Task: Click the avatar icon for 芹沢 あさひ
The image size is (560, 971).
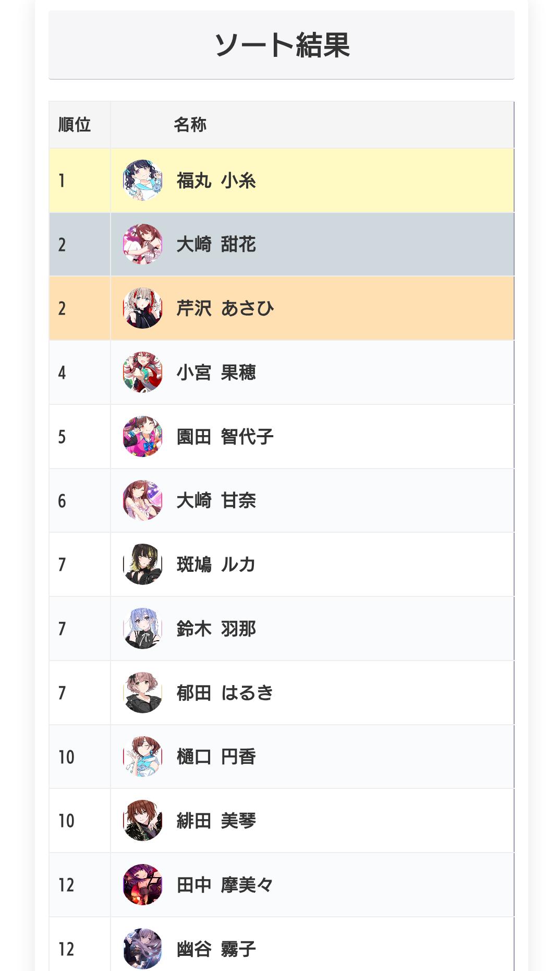Action: pos(142,308)
